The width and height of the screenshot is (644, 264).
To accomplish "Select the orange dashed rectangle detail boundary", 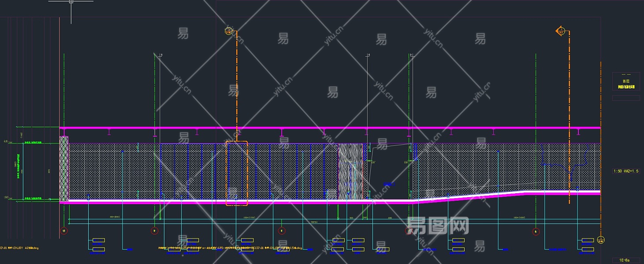I will pos(237,173).
